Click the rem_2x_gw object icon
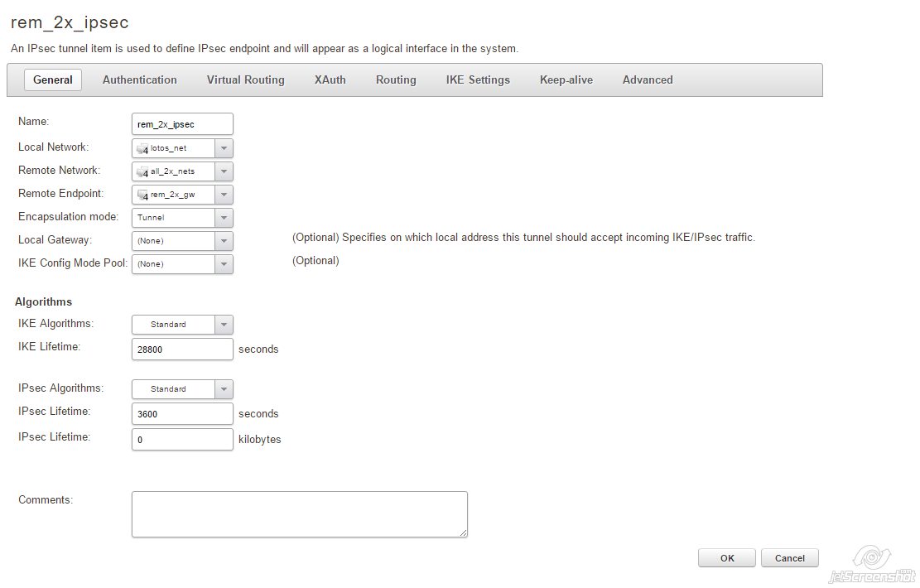Image resolution: width=920 pixels, height=588 pixels. 142,195
